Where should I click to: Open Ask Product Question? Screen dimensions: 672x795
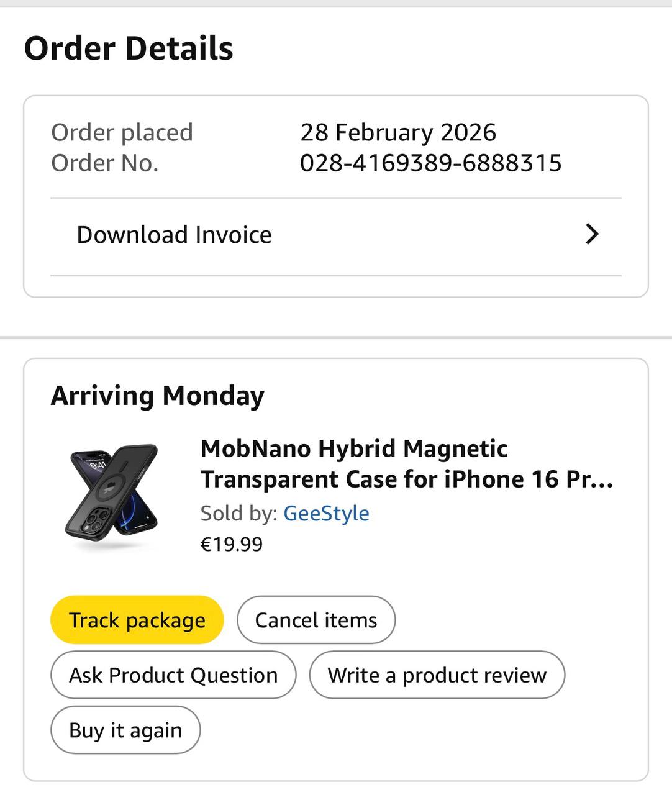click(173, 675)
